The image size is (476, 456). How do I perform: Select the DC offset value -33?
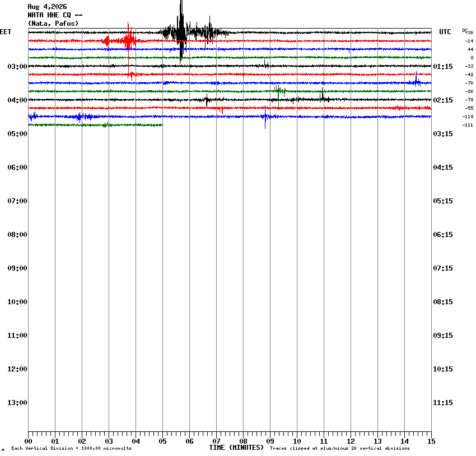point(469,66)
